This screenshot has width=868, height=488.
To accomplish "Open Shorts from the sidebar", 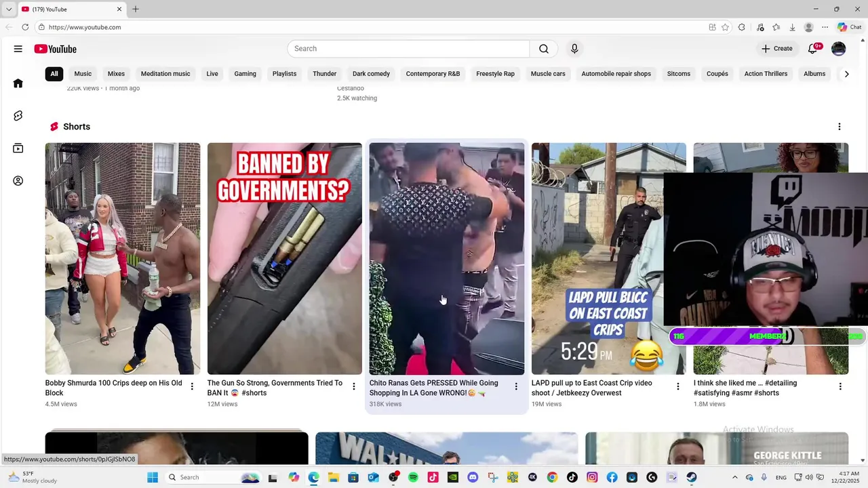I will tap(18, 116).
